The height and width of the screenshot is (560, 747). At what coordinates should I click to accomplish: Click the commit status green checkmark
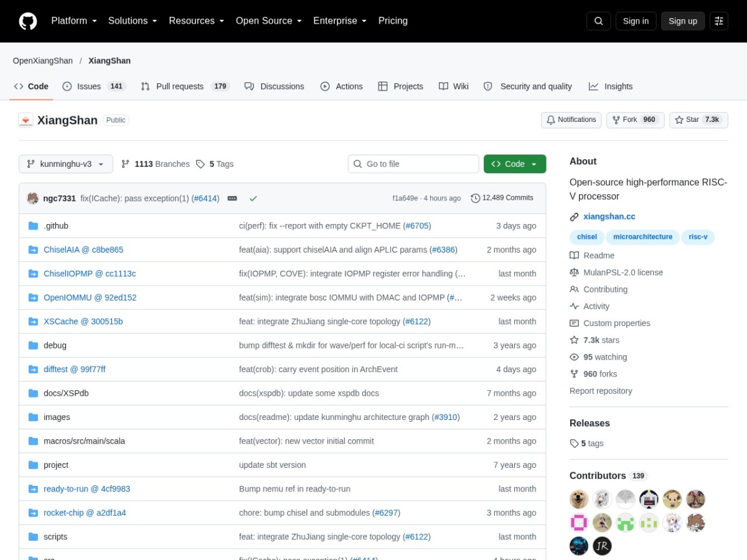click(x=253, y=198)
